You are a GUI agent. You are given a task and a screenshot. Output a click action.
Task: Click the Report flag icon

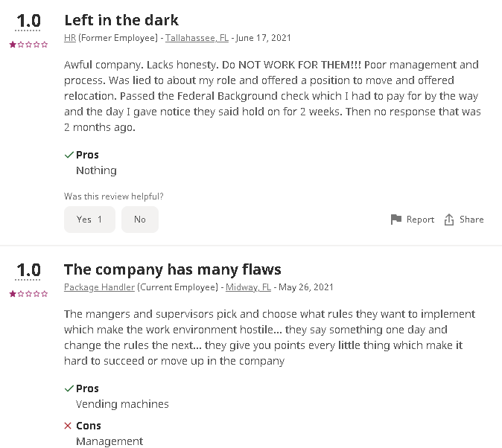tap(396, 220)
